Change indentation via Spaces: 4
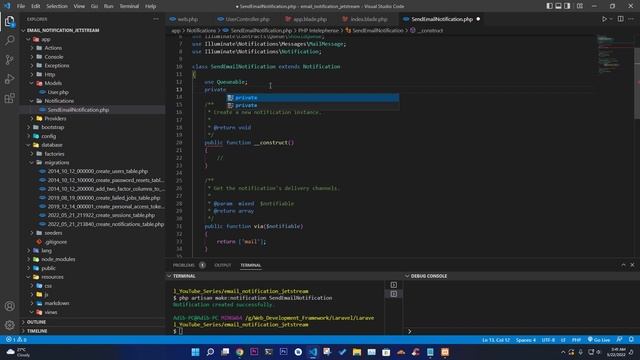 [x=525, y=340]
